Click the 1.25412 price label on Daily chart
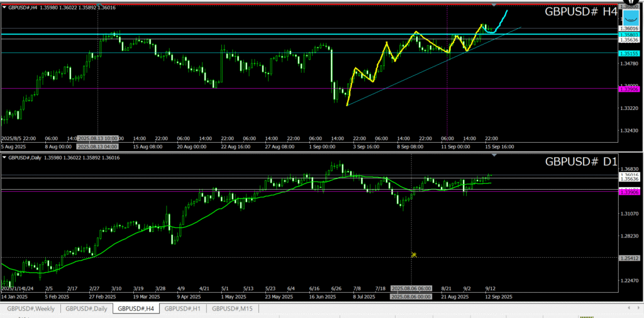This screenshot has height=318, width=644. (x=629, y=258)
